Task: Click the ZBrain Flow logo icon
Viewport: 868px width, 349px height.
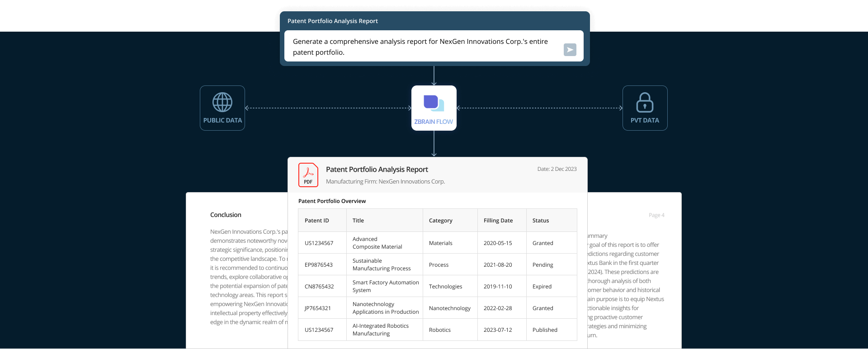Action: tap(434, 103)
